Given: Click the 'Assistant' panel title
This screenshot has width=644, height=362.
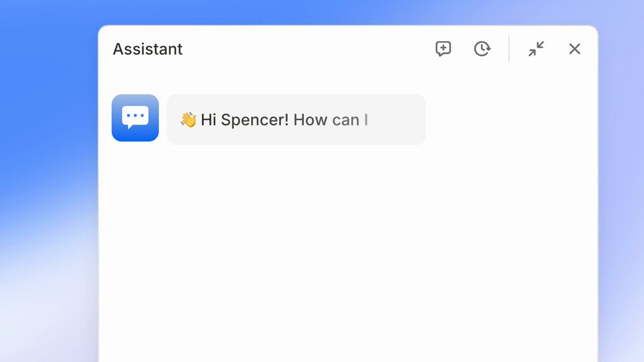Looking at the screenshot, I should coord(148,49).
